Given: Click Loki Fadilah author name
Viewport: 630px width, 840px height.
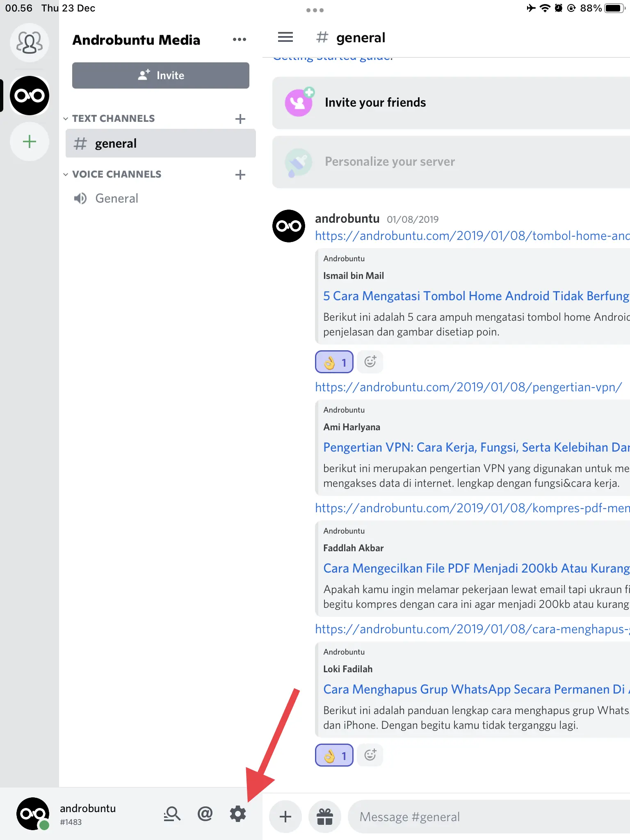Looking at the screenshot, I should [348, 669].
